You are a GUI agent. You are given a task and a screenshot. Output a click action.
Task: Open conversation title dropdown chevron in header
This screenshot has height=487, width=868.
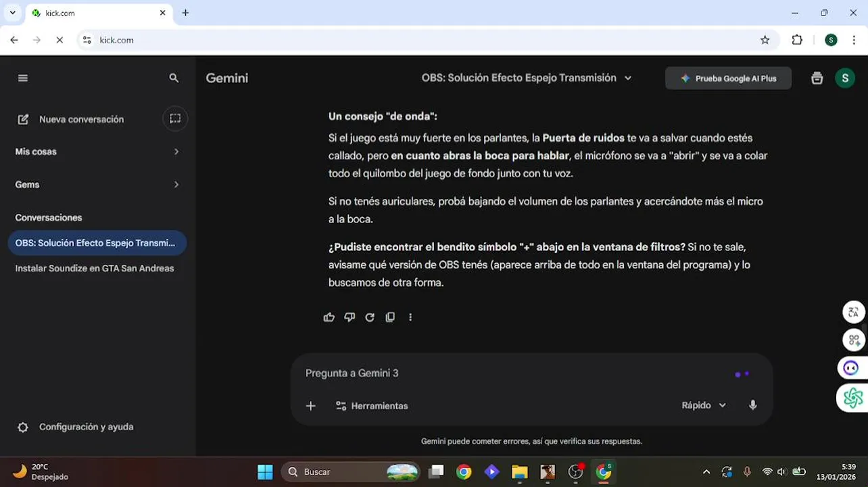pos(628,78)
